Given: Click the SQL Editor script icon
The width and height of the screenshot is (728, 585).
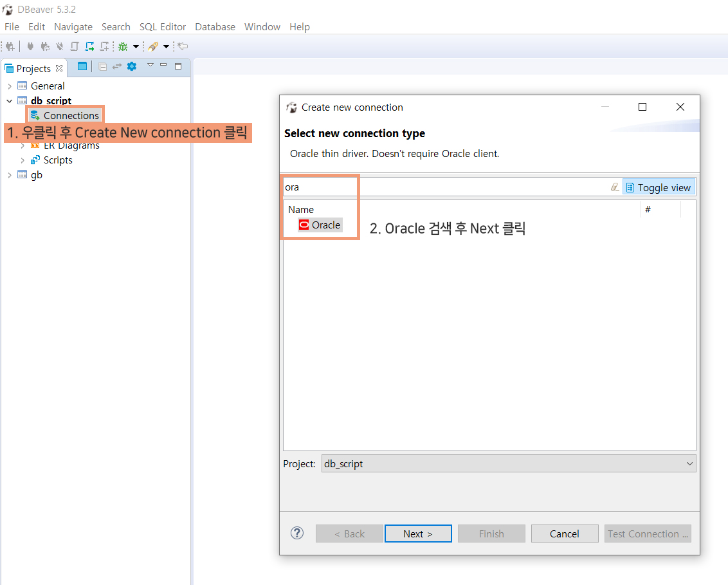Looking at the screenshot, I should [x=75, y=46].
